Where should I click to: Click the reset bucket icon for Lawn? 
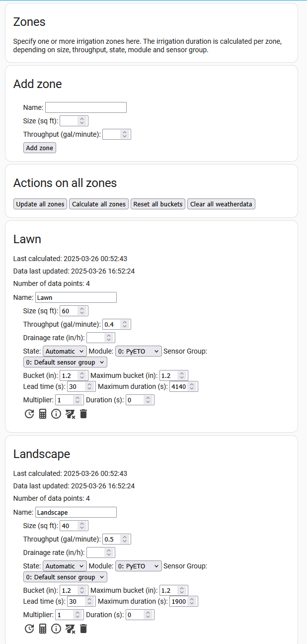point(70,414)
